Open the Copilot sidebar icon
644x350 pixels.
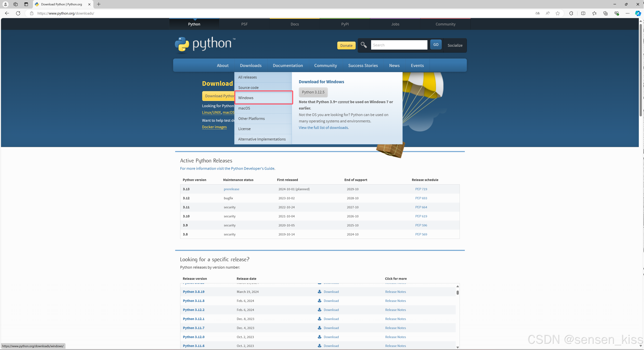tap(638, 13)
